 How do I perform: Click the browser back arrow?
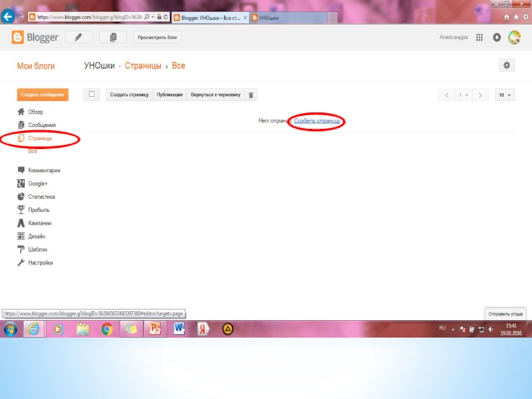click(x=7, y=16)
